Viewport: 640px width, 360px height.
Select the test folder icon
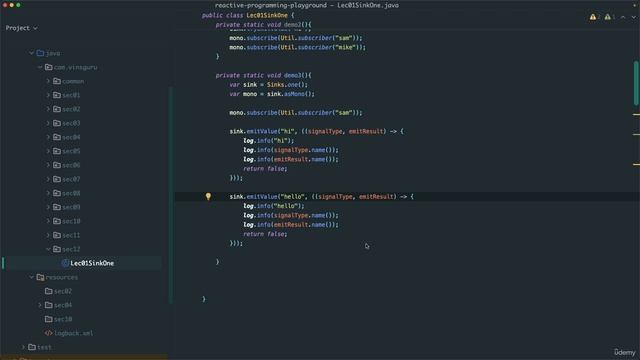[32, 347]
